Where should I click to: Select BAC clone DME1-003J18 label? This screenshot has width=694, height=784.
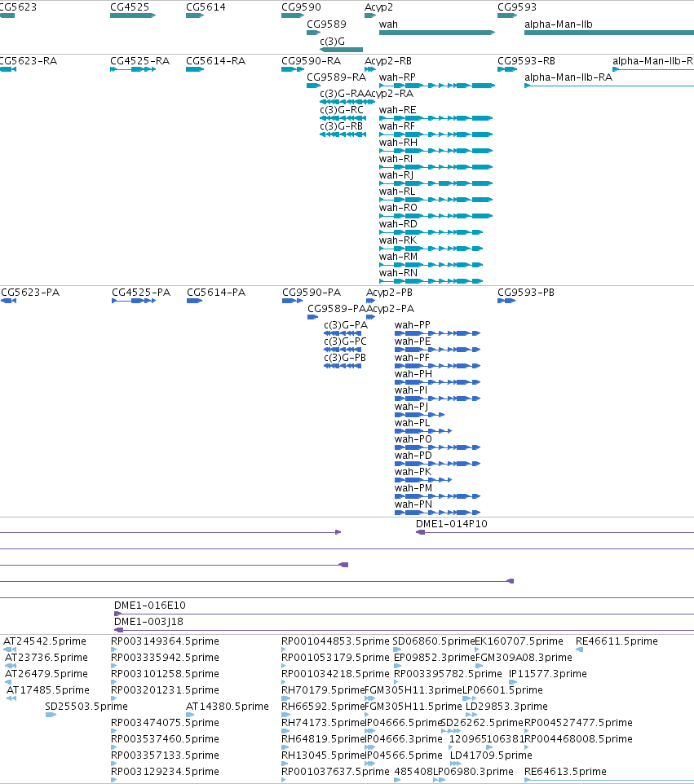pyautogui.click(x=148, y=622)
